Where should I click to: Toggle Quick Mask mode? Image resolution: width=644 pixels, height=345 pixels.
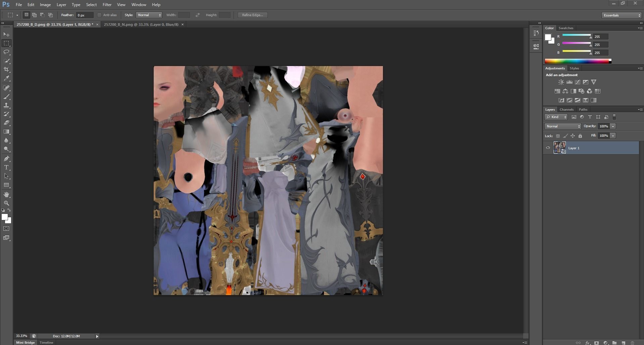coord(6,229)
